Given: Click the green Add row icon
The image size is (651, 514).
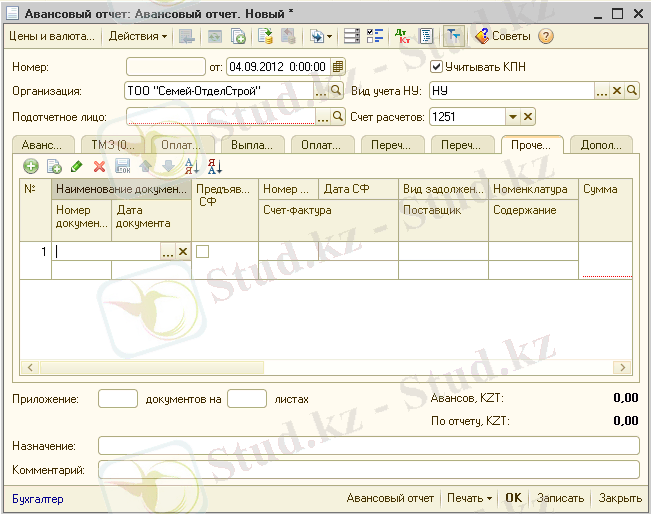Looking at the screenshot, I should coord(31,166).
